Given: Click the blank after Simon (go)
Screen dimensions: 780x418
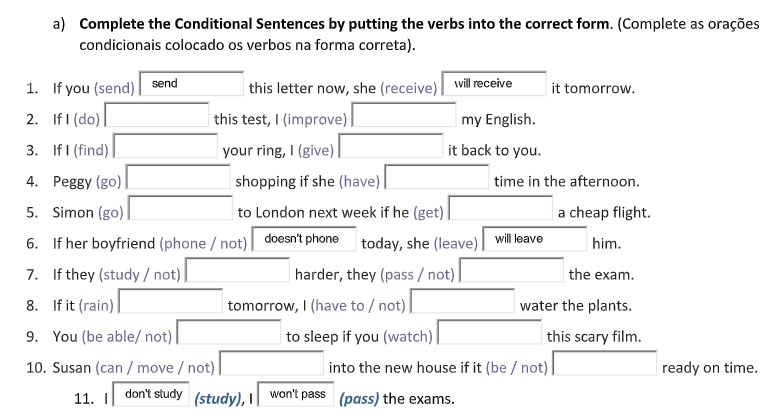Looking at the screenshot, I should pyautogui.click(x=181, y=208).
